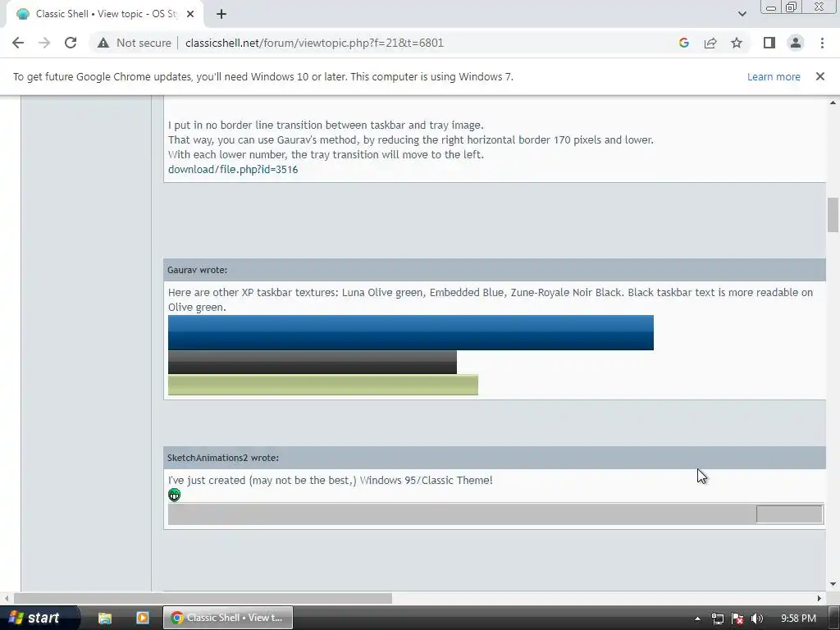Screen dimensions: 840x630
Task: Bookmark this tab with star icon
Action: tap(737, 43)
